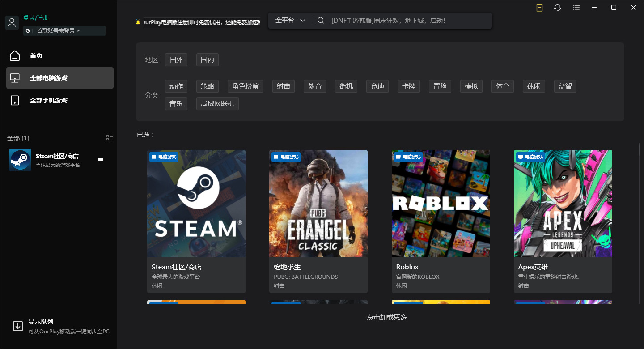This screenshot has height=349, width=644.
Task: Toggle the 休闲 category filter
Action: (534, 86)
